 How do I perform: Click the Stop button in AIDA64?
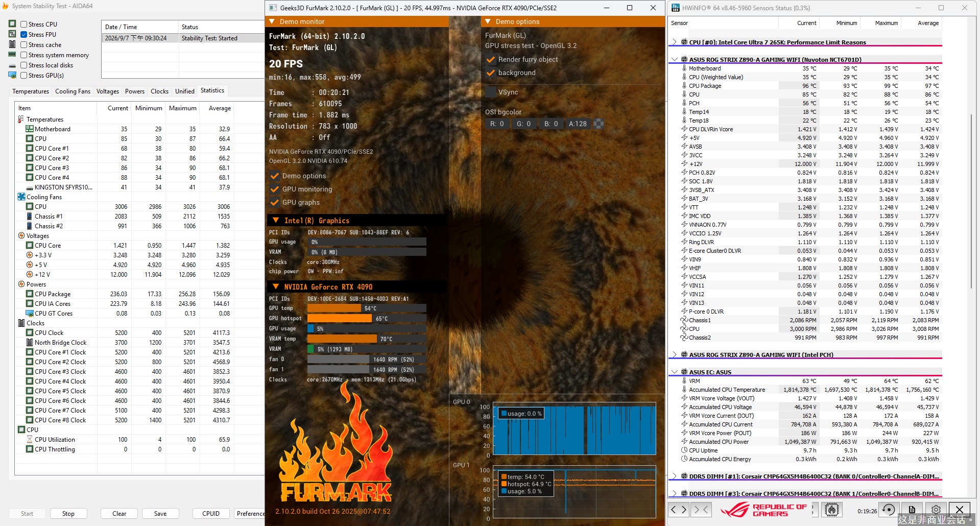coord(68,514)
